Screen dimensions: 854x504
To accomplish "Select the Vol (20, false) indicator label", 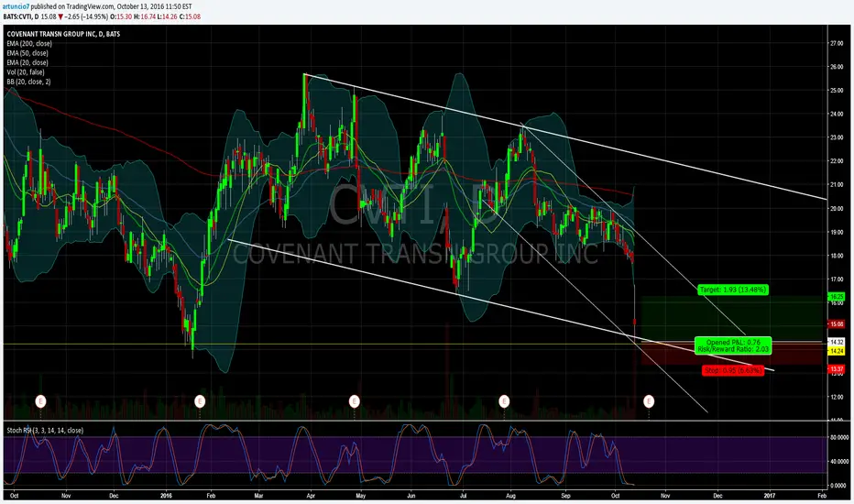I will (x=26, y=71).
